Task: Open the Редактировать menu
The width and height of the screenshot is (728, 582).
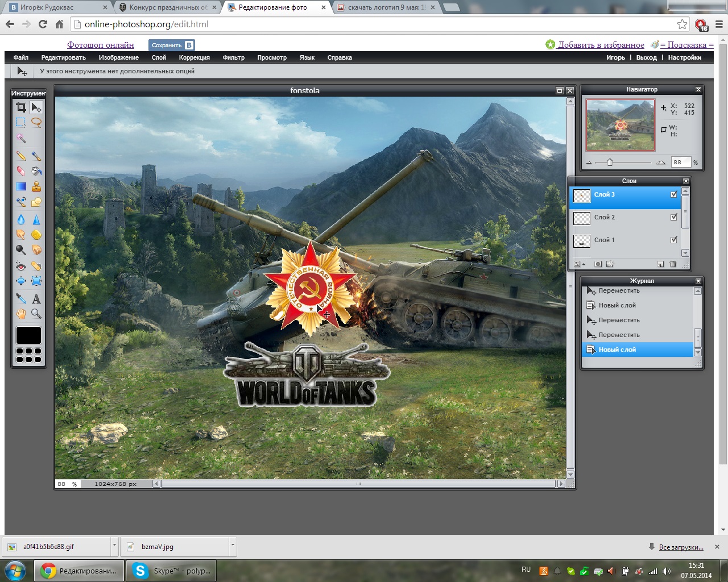Action: [x=64, y=57]
